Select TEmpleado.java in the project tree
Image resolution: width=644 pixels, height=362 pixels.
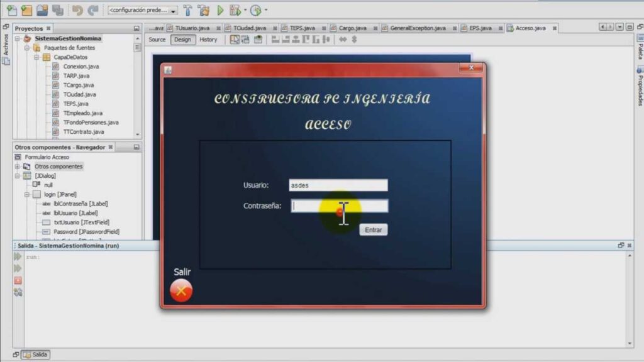tap(82, 113)
